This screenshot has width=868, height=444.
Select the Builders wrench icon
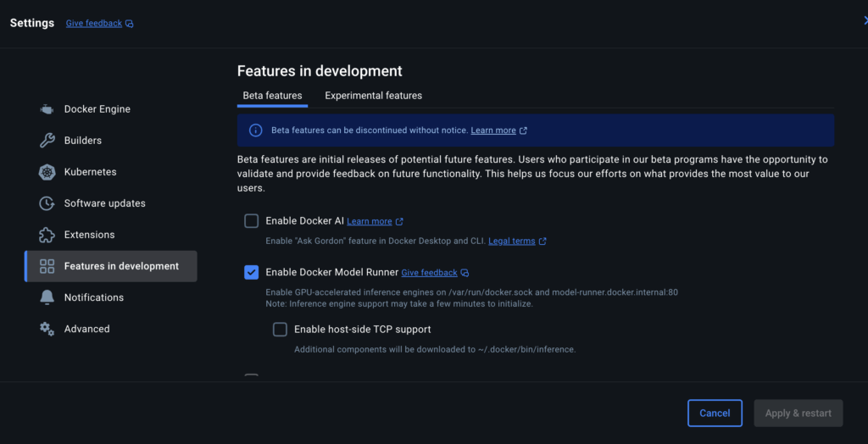click(47, 141)
